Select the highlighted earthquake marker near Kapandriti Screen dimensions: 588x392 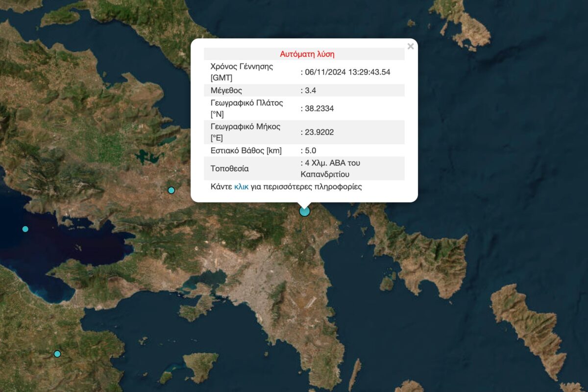(x=304, y=211)
